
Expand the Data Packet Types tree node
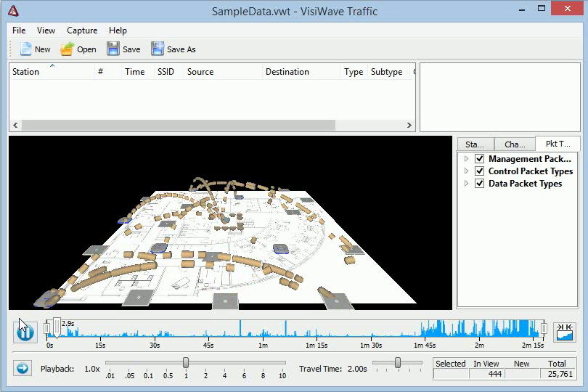coord(466,184)
